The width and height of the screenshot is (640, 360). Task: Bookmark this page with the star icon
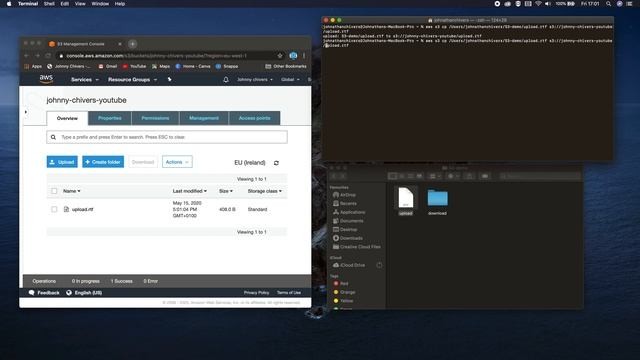click(280, 56)
